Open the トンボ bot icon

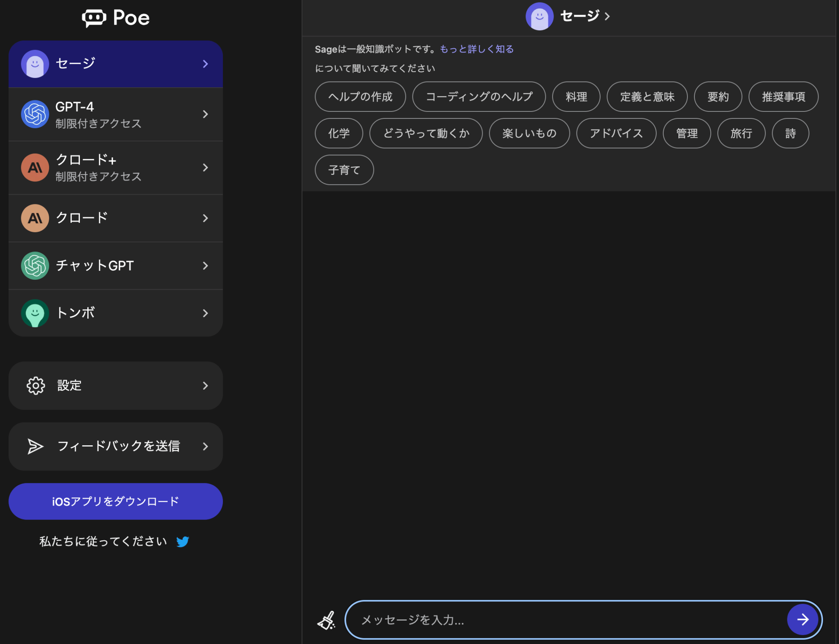click(x=35, y=313)
